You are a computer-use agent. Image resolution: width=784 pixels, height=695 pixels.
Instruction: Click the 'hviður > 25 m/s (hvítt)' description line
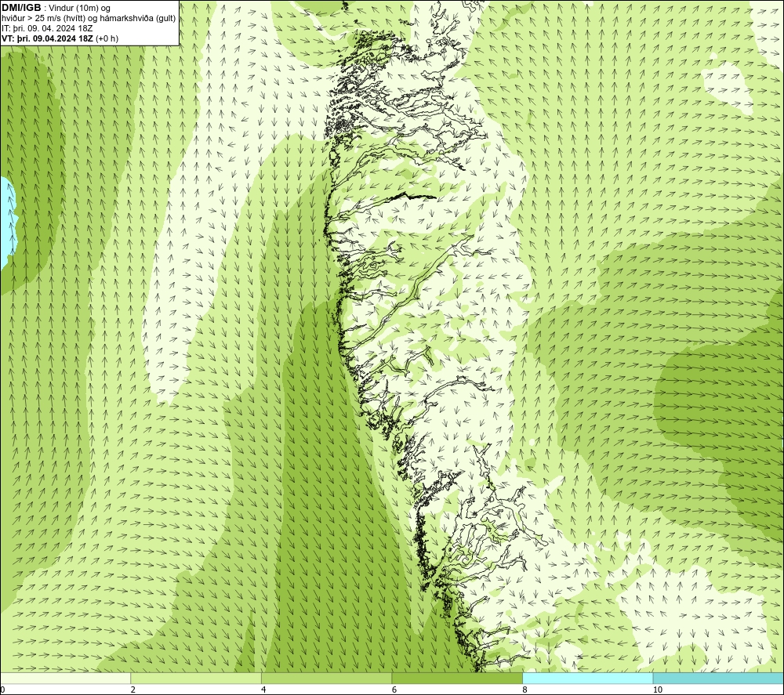[89, 19]
